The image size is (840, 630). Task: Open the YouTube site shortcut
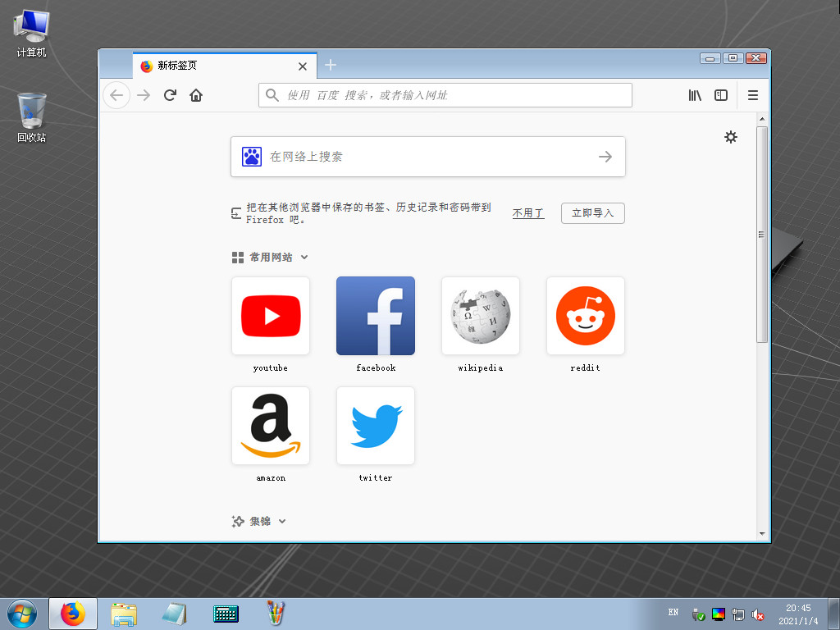271,316
